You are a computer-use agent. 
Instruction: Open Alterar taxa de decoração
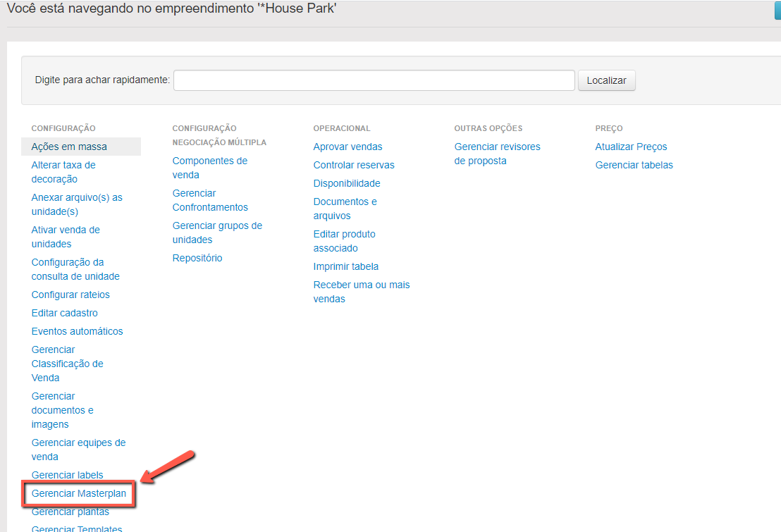coord(63,172)
